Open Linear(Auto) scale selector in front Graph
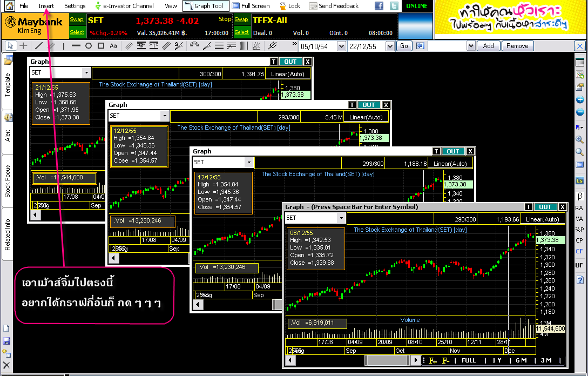The height and width of the screenshot is (376, 588). pyautogui.click(x=542, y=219)
